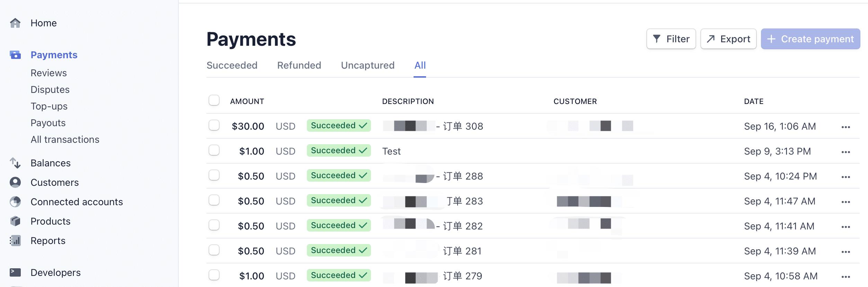Open the Filter options
Screen dimensions: 868x287
671,39
